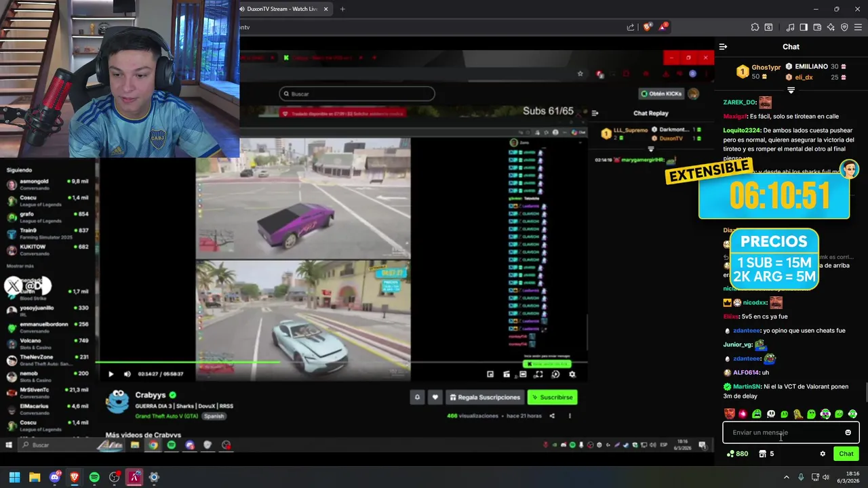Open asmongold in followed channels
Viewport: 868px width, 488px height.
click(x=47, y=184)
